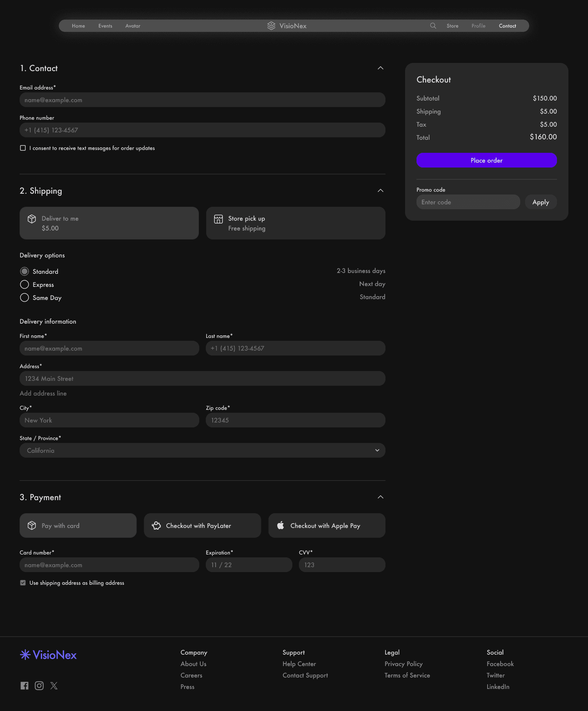588x711 pixels.
Task: Enable text message consent checkbox
Action: pyautogui.click(x=23, y=148)
